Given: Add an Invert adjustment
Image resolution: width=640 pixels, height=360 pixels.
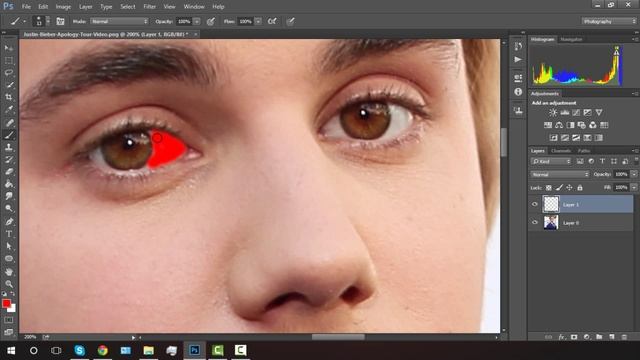Looking at the screenshot, I should coord(553,138).
